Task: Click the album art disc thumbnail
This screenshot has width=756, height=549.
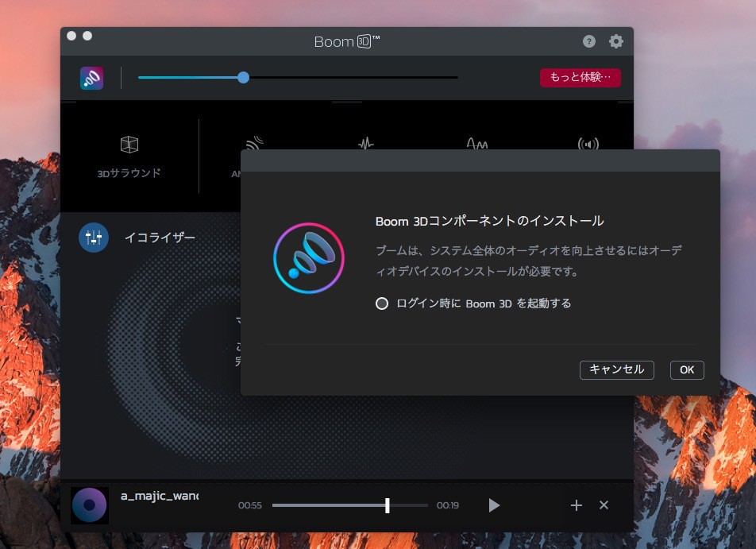Action: click(90, 505)
